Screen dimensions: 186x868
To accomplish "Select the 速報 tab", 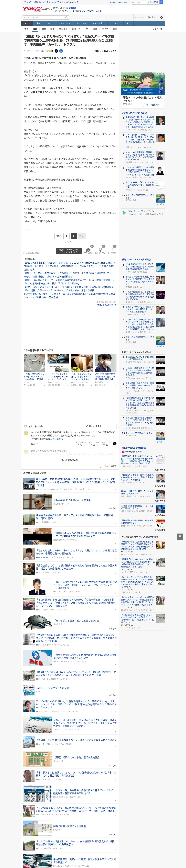I will pyautogui.click(x=38, y=24).
